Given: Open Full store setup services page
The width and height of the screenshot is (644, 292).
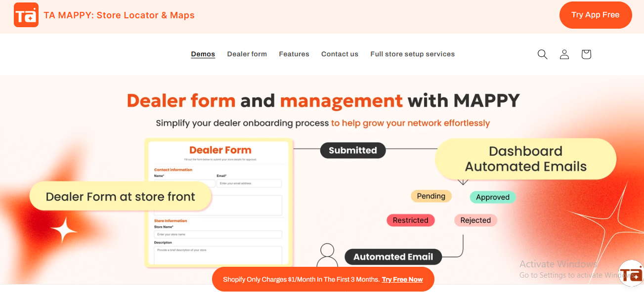Looking at the screenshot, I should 413,54.
